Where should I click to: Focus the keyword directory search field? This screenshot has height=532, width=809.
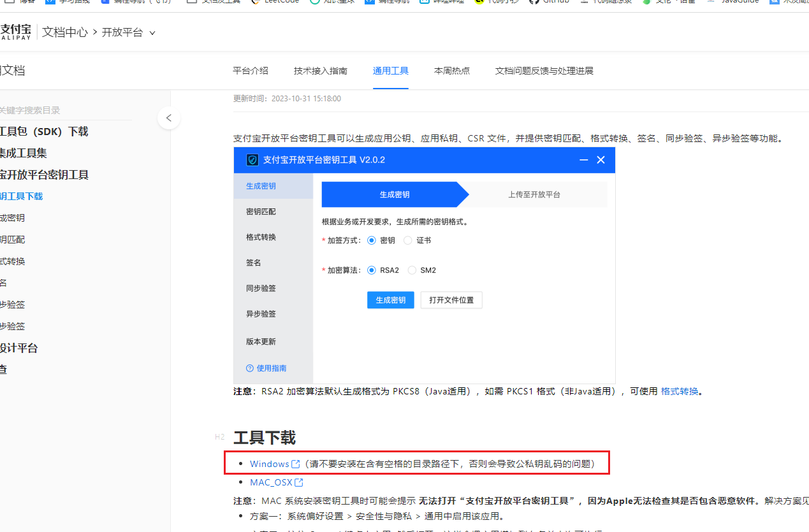tap(66, 110)
